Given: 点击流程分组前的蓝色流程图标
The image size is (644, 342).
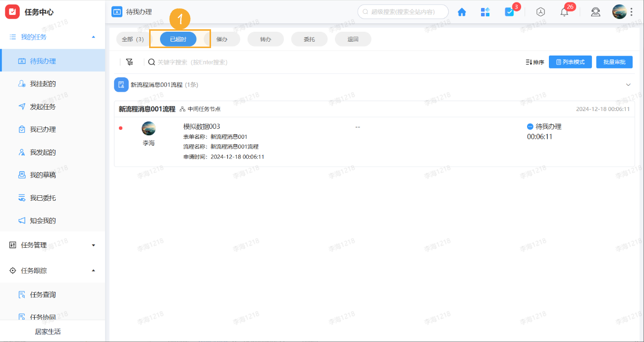Looking at the screenshot, I should coord(121,84).
